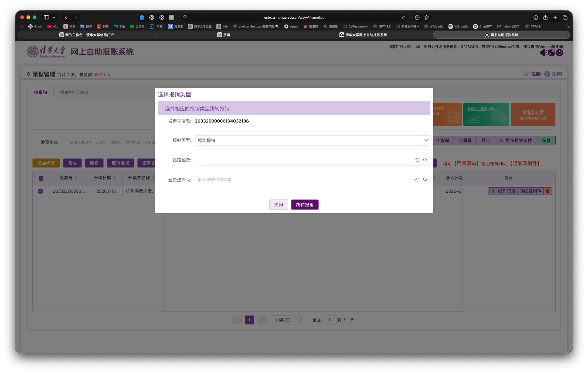
Task: Click the 查询 search button
Action: click(x=443, y=140)
